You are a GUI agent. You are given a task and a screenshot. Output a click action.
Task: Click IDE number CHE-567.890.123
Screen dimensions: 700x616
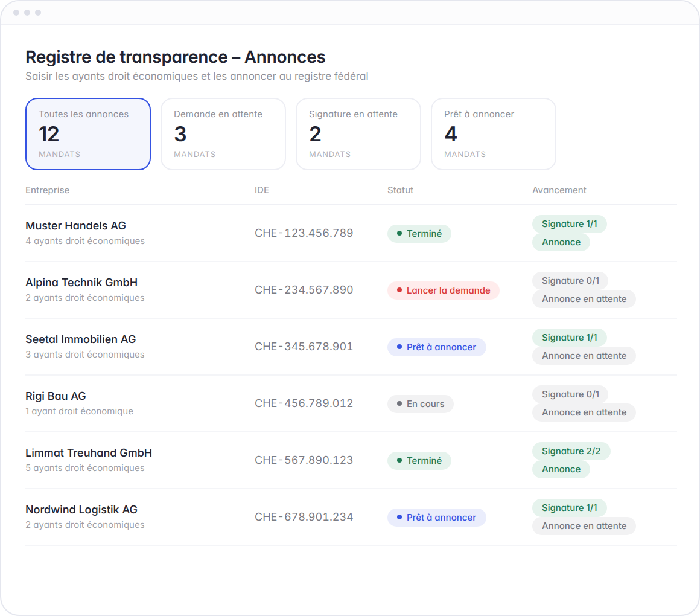tap(304, 460)
